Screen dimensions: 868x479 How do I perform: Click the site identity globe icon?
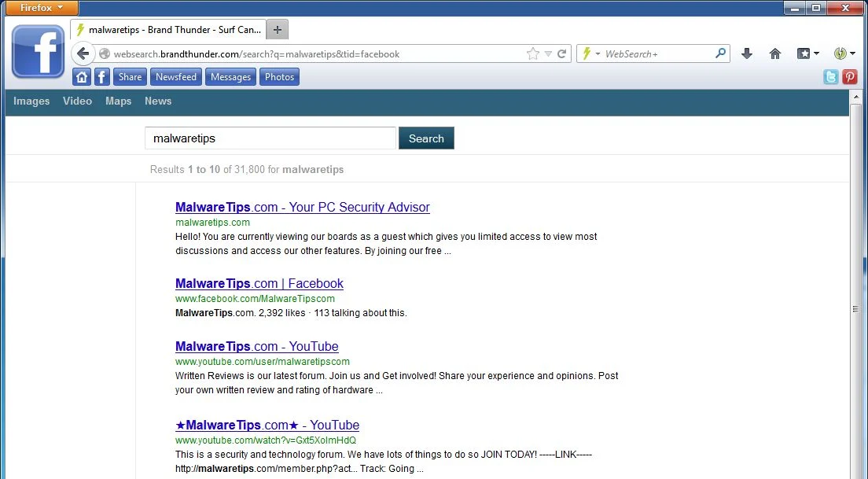click(x=105, y=53)
